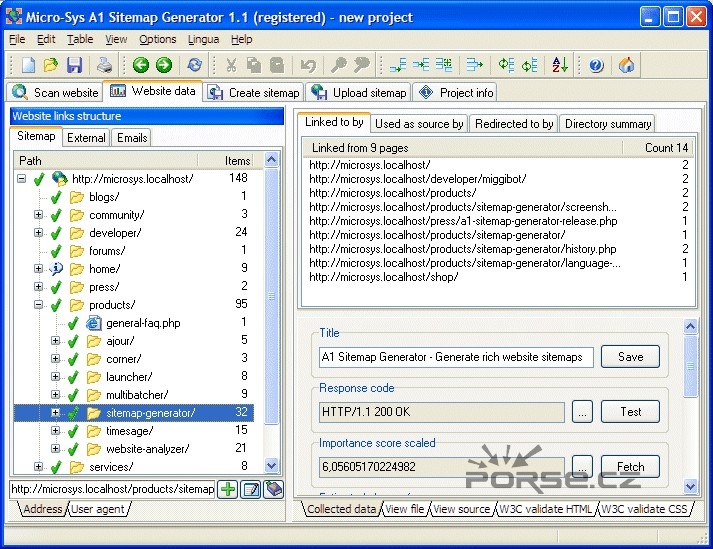Click the grid tree-structure toolbar icon
Viewport: 713px width, 549px height.
[444, 65]
